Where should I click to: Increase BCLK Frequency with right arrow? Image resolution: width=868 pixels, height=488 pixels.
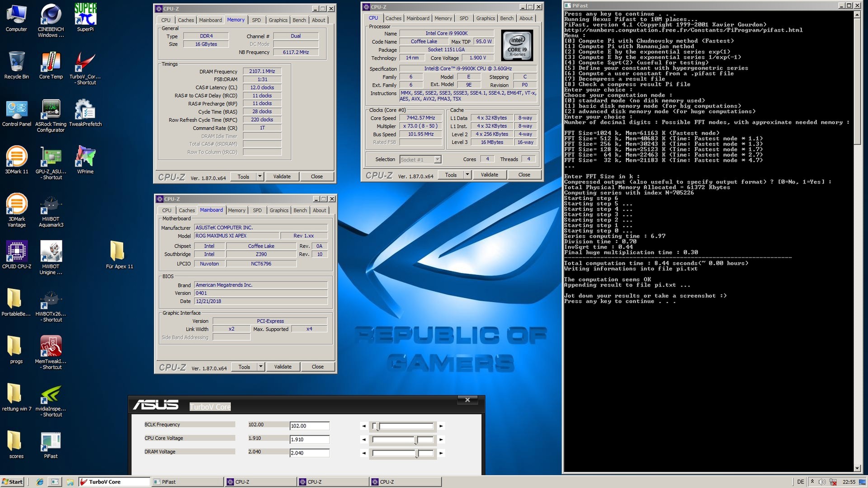pyautogui.click(x=441, y=426)
